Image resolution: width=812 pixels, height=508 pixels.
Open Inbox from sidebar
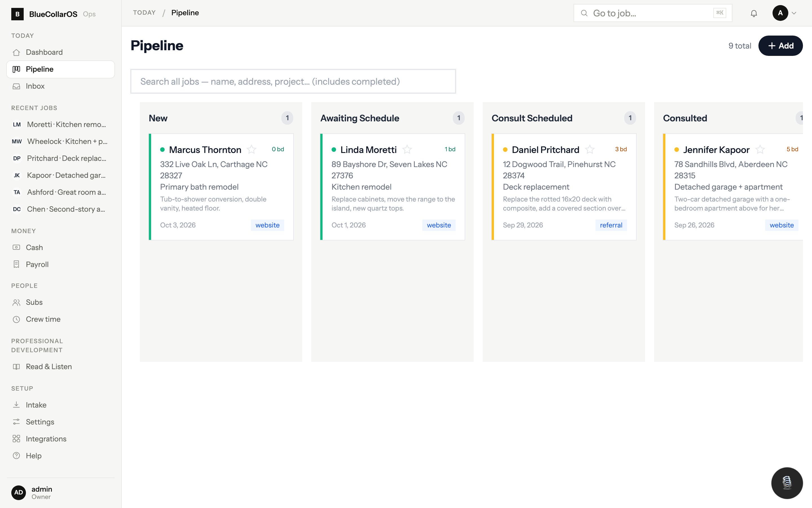coord(60,86)
